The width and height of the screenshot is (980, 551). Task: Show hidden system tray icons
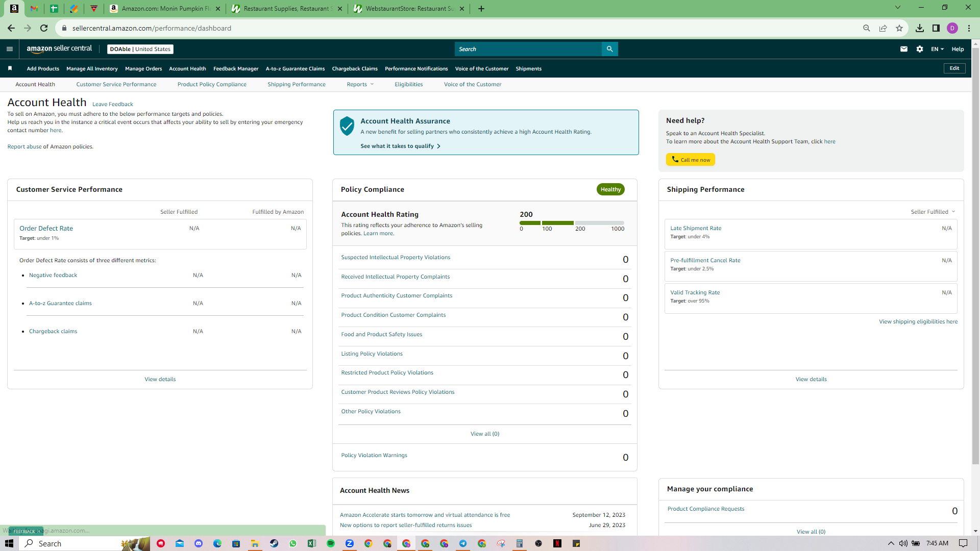coord(891,543)
